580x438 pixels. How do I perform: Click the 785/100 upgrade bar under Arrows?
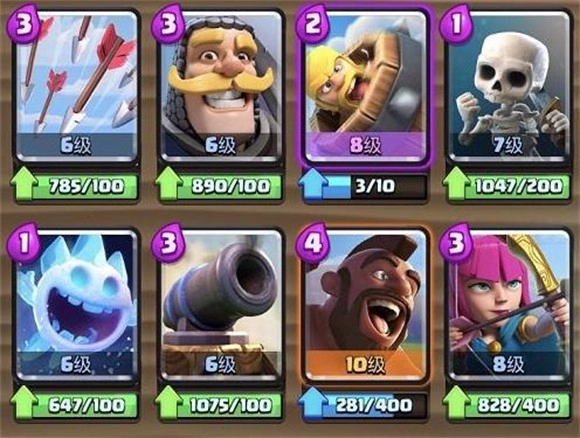76,186
